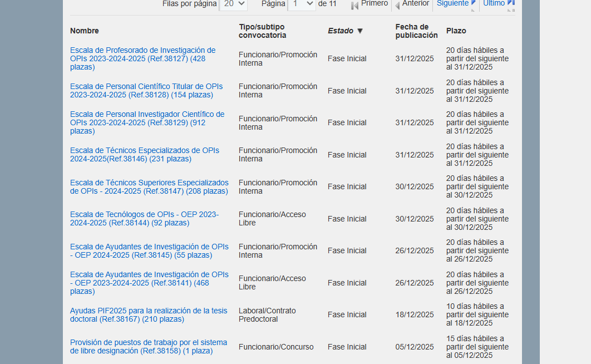Click Fase Inicial in Ref.38158 row
591x364 pixels.
[347, 347]
